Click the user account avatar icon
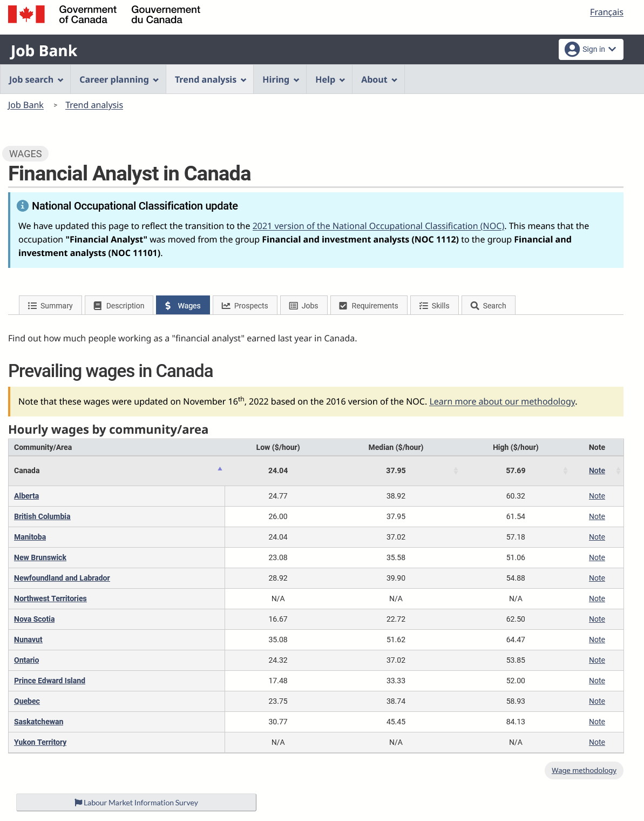Viewport: 644px width, 821px height. 572,49
